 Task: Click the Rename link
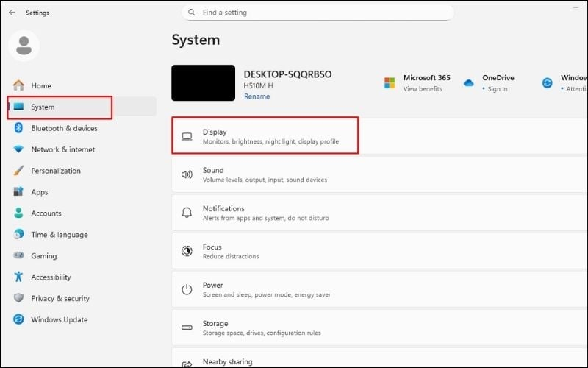pyautogui.click(x=257, y=96)
